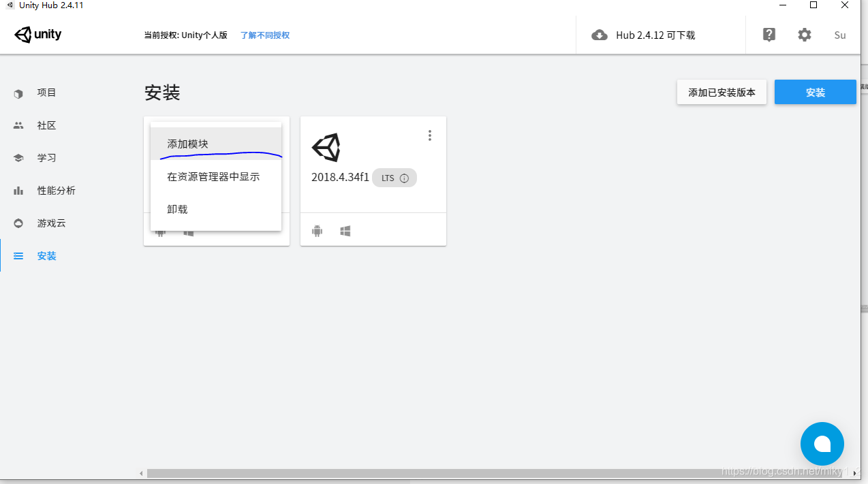Click the 项目 cube icon in sidebar
Viewport: 868px width, 484px height.
18,93
